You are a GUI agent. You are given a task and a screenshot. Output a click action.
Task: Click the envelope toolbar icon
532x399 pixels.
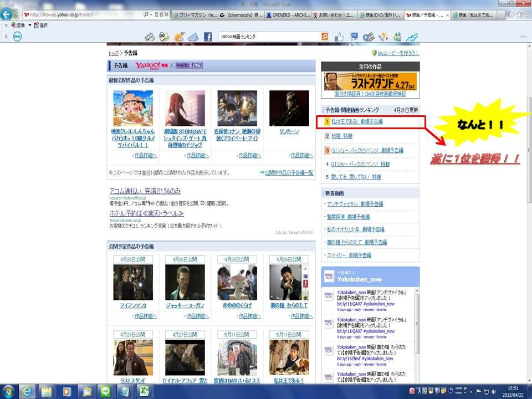[193, 37]
